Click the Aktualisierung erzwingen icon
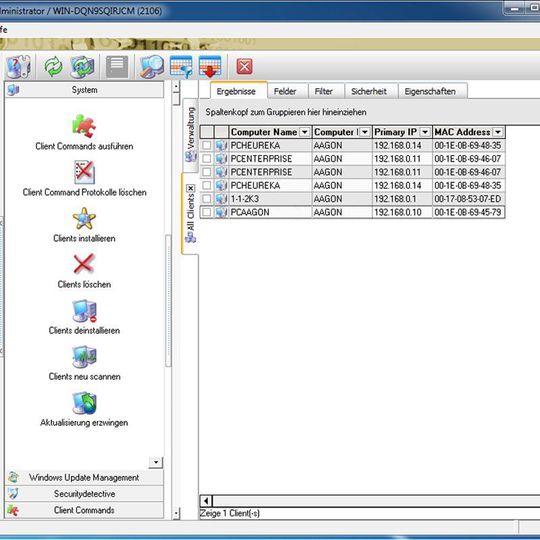This screenshot has height=540, width=540. pyautogui.click(x=84, y=403)
